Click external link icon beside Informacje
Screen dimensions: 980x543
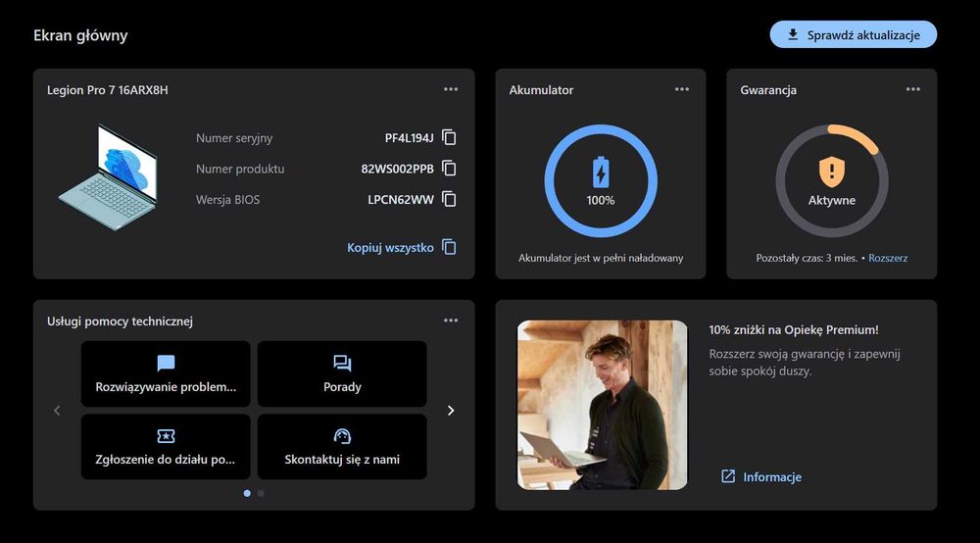pyautogui.click(x=728, y=476)
